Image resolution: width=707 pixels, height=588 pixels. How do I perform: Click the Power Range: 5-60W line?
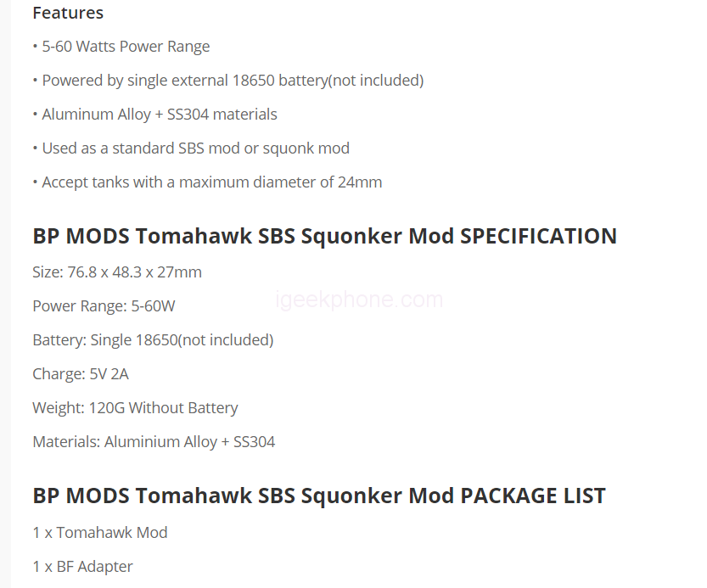point(104,306)
